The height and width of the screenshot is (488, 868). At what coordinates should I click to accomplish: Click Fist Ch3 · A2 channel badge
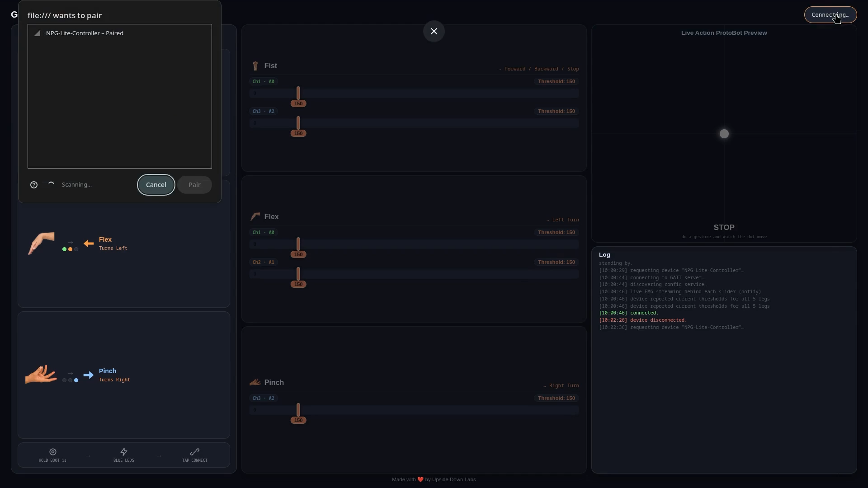coord(263,111)
